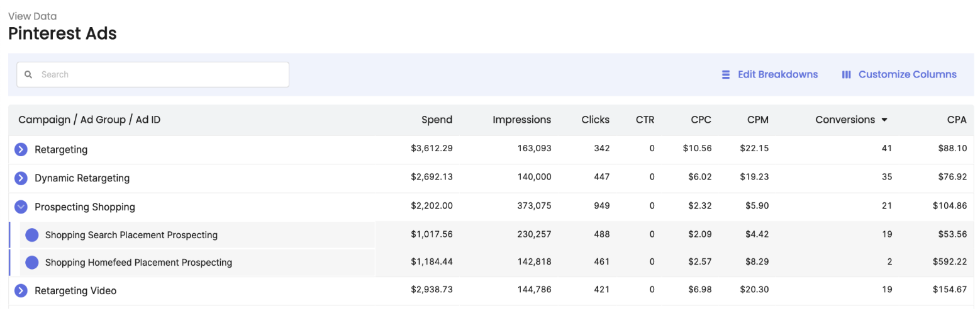Select the Retargeting row name
980x320 pixels.
(x=61, y=150)
